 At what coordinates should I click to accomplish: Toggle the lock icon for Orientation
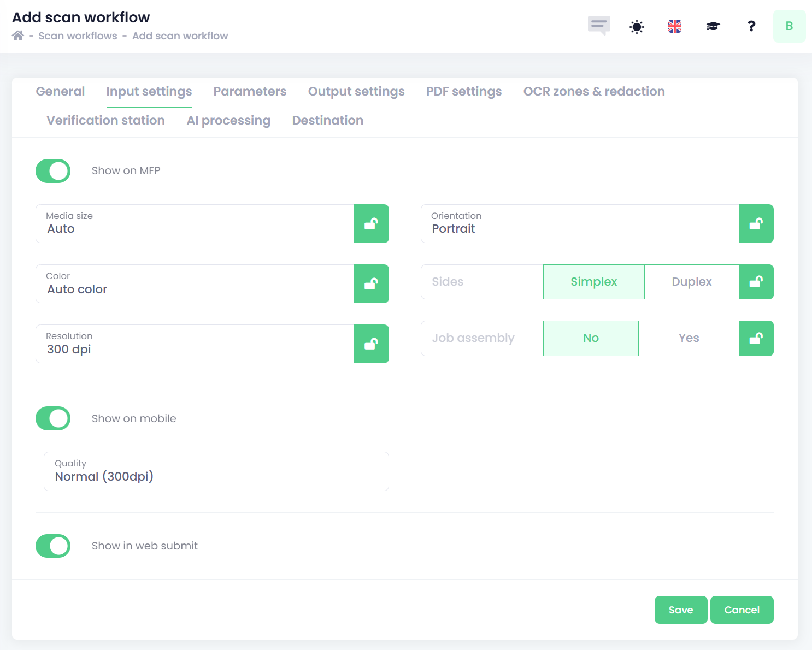tap(756, 223)
